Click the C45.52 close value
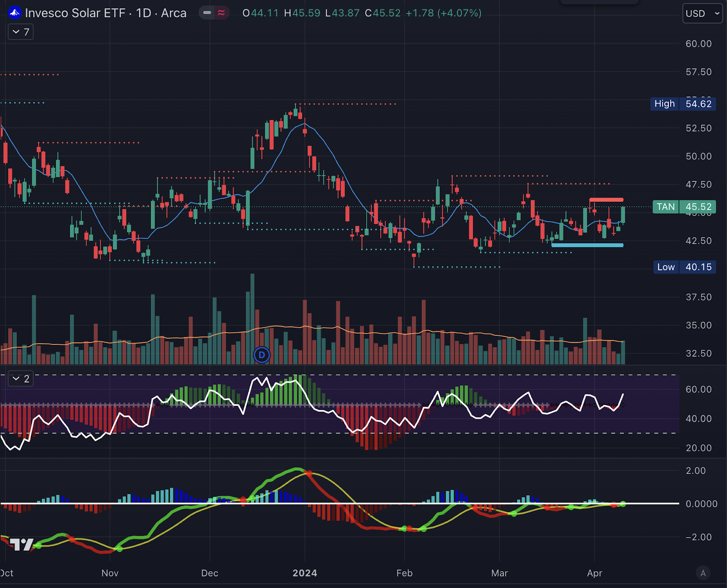Image resolution: width=727 pixels, height=588 pixels. click(x=383, y=13)
